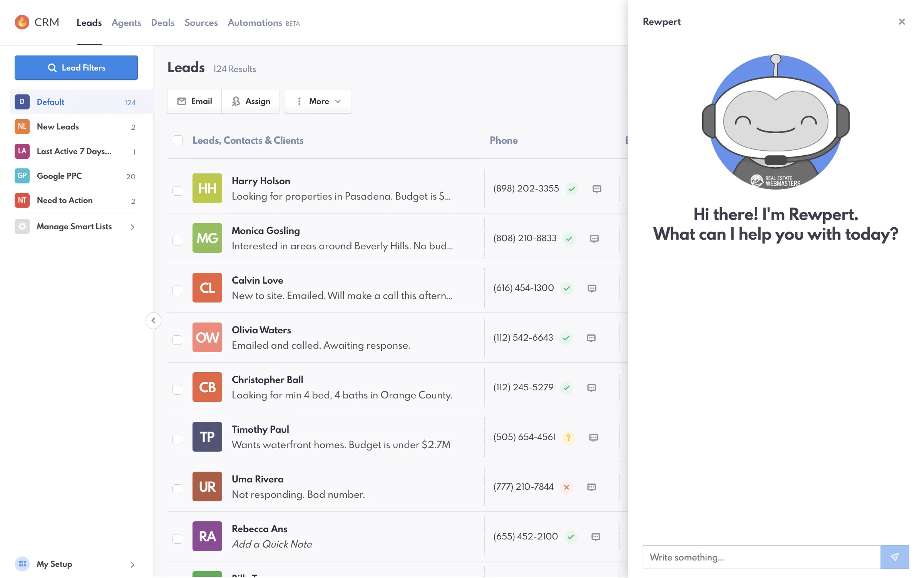Switch to the Leads tab
924x578 pixels.
(89, 23)
